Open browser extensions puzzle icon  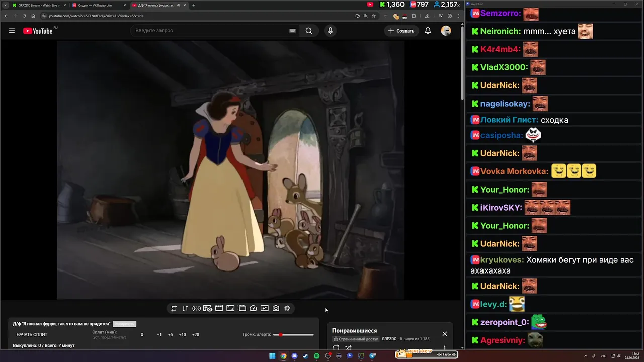(x=414, y=16)
